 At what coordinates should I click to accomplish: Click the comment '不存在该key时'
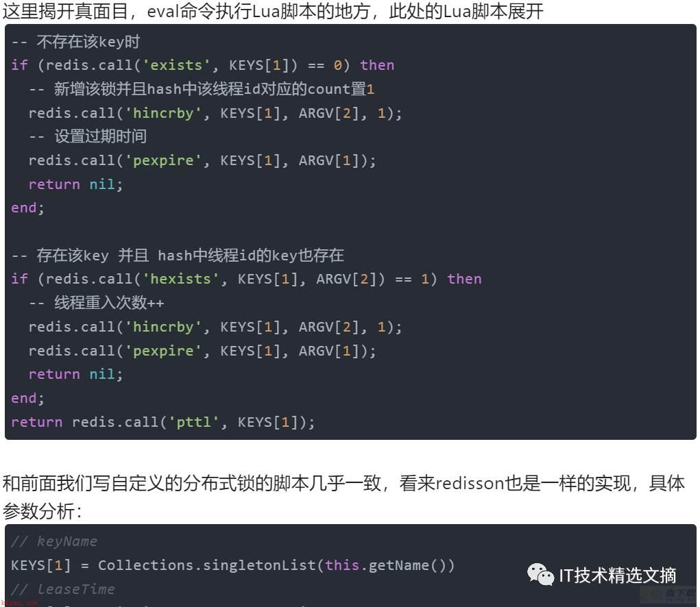75,42
